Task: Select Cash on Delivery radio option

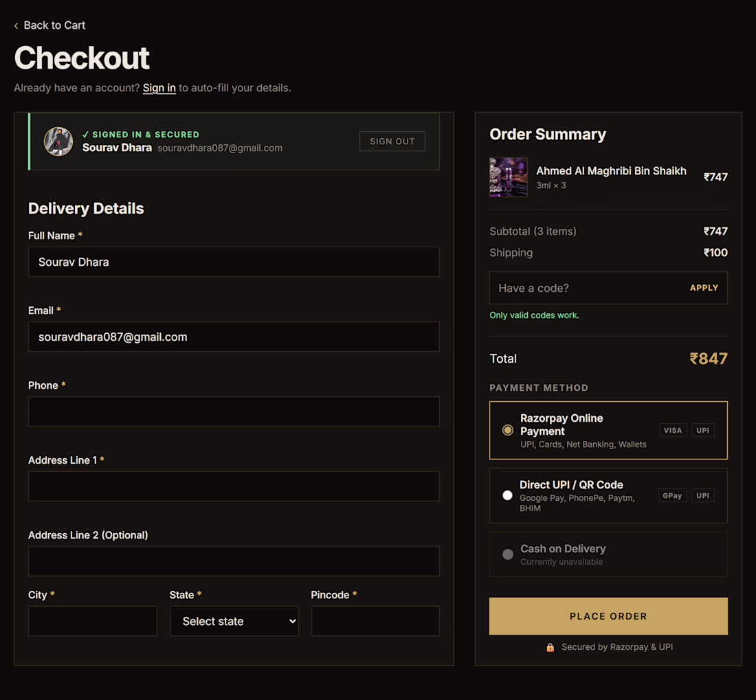Action: click(508, 554)
